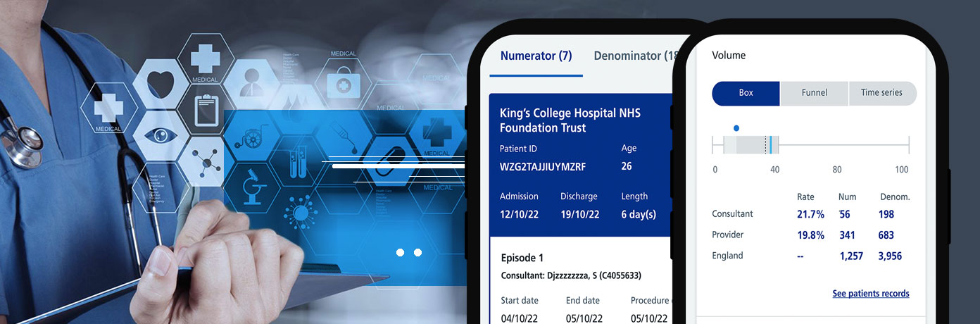Click the test tubes hexagon icon
The image size is (980, 324).
[x=294, y=161]
